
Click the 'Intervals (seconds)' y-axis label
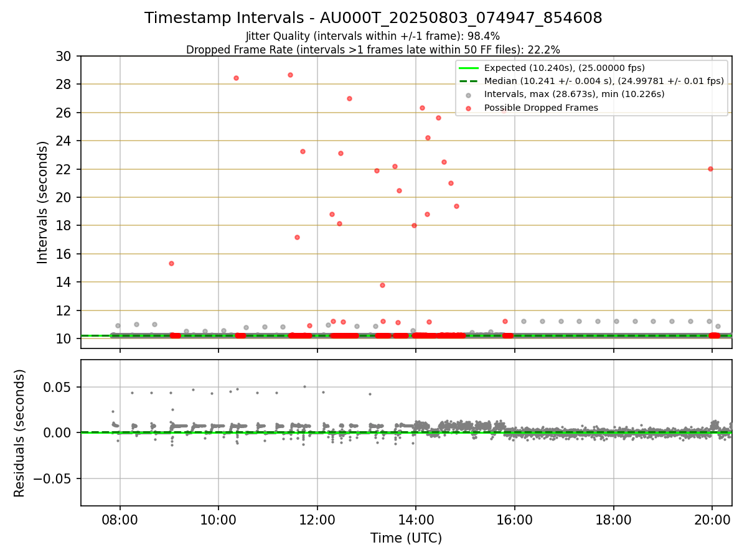[42, 202]
